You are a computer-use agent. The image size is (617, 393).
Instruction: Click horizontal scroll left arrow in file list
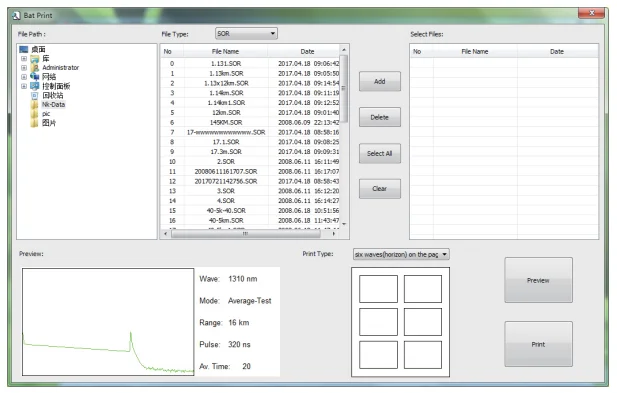(166, 234)
